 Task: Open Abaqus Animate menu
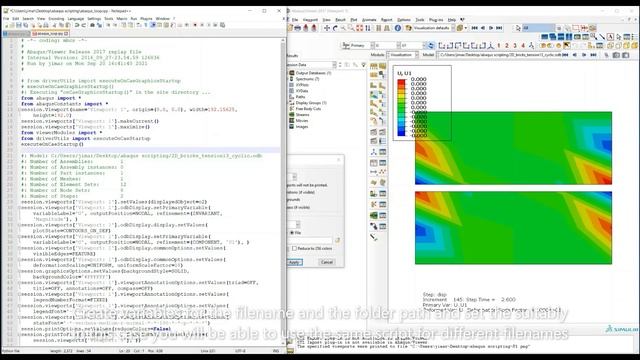(x=369, y=20)
